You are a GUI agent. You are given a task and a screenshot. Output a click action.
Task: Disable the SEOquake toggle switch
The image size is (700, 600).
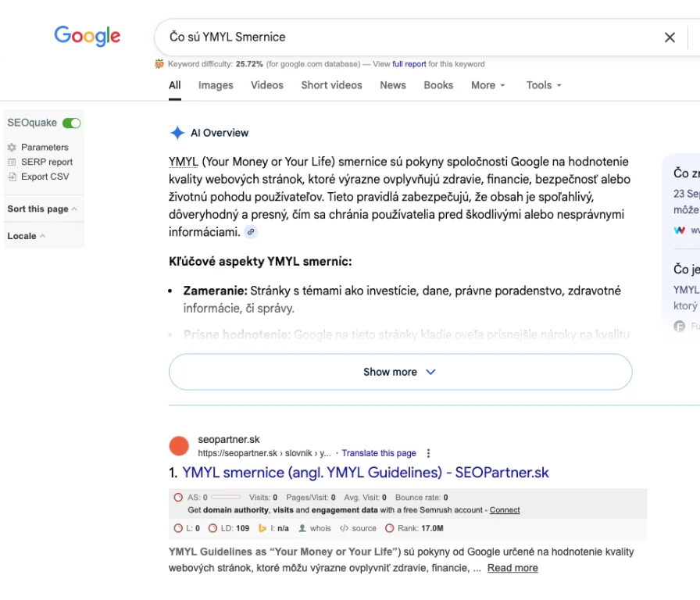(x=72, y=123)
